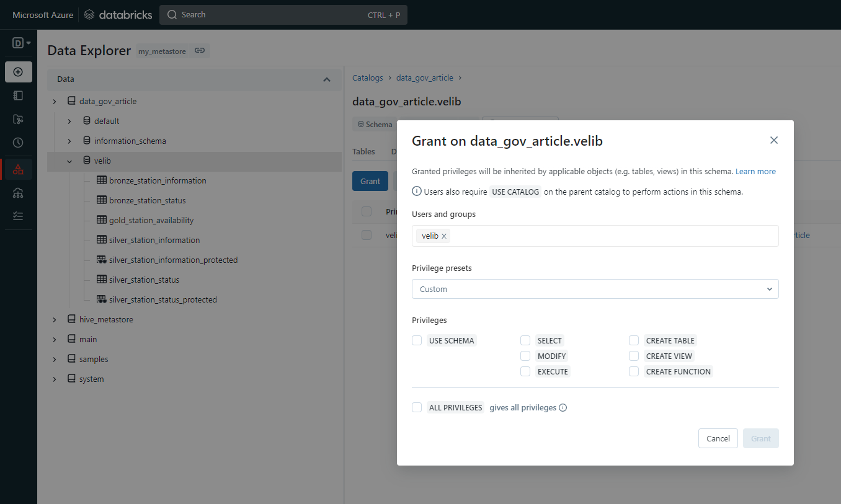Click the red Data shapes sidebar icon
841x504 pixels.
click(18, 169)
